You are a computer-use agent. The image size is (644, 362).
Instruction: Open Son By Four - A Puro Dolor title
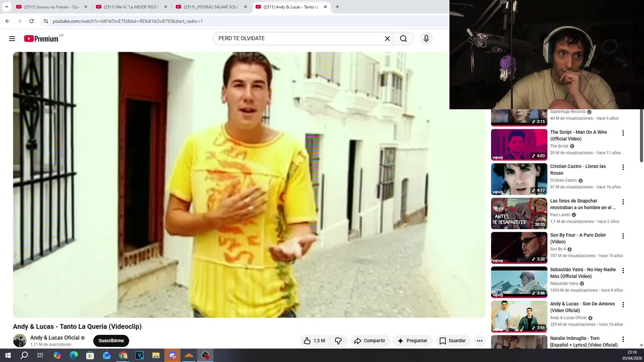pos(578,238)
